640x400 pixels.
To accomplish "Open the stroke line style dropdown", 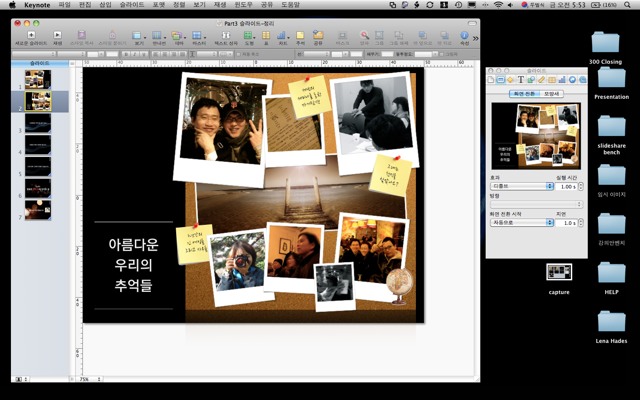I will [316, 54].
